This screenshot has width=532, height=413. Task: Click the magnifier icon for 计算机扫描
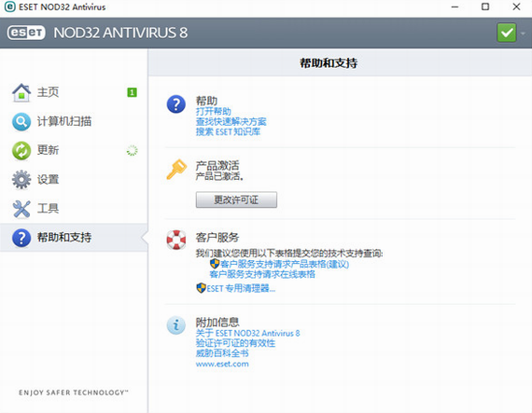21,121
